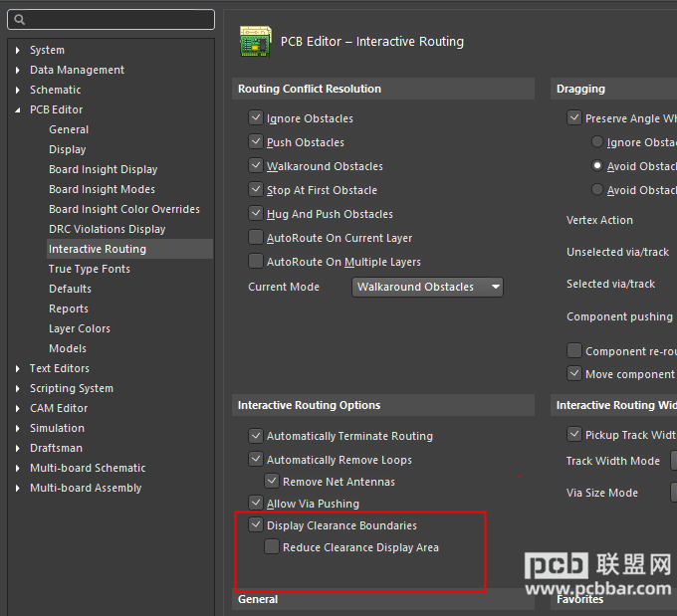Click the Via Size Mode label

click(x=602, y=493)
